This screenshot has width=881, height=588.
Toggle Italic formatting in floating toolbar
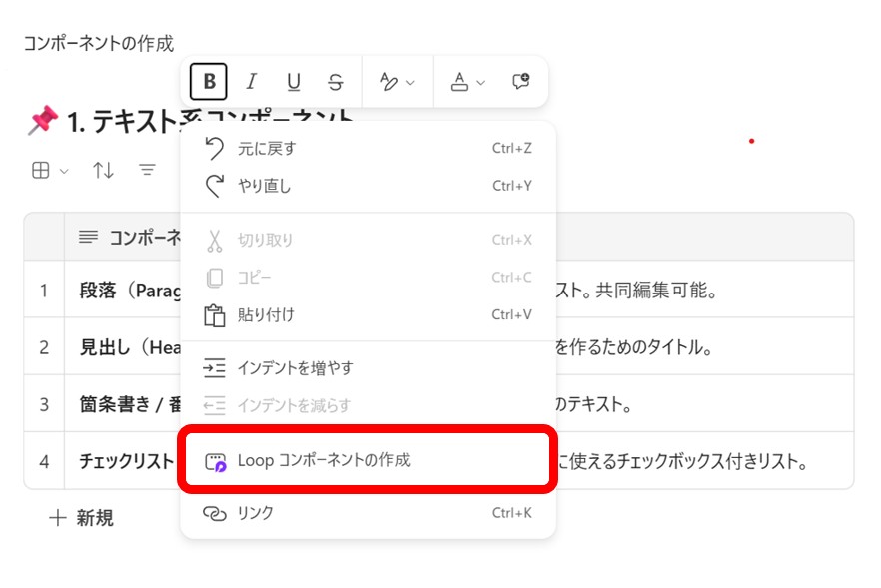[x=252, y=82]
